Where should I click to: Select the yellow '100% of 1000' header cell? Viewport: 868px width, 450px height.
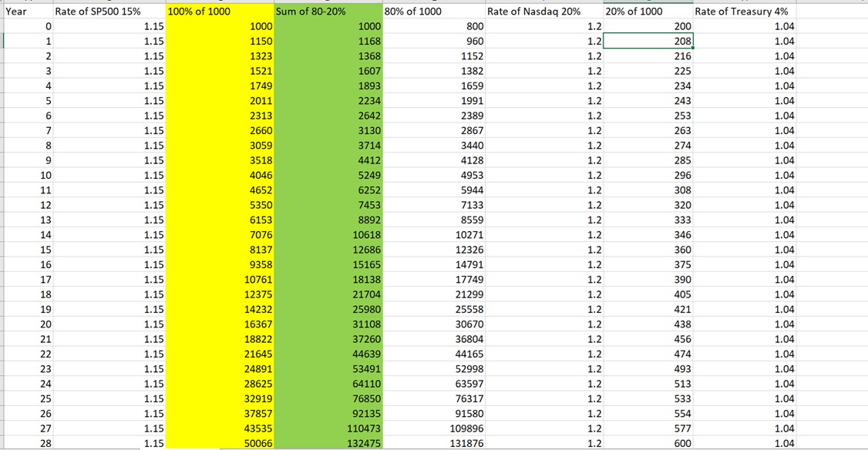click(x=220, y=12)
